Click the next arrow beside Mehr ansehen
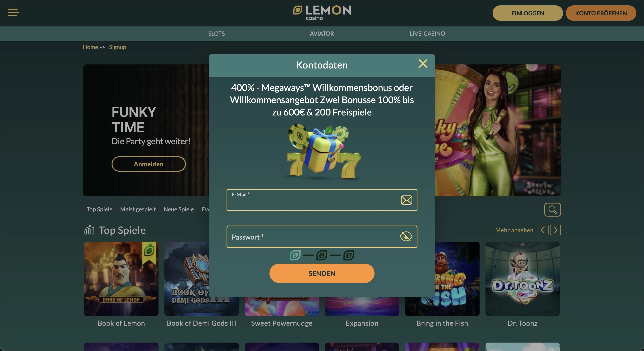Screen dimensions: 644x351 tap(555, 230)
